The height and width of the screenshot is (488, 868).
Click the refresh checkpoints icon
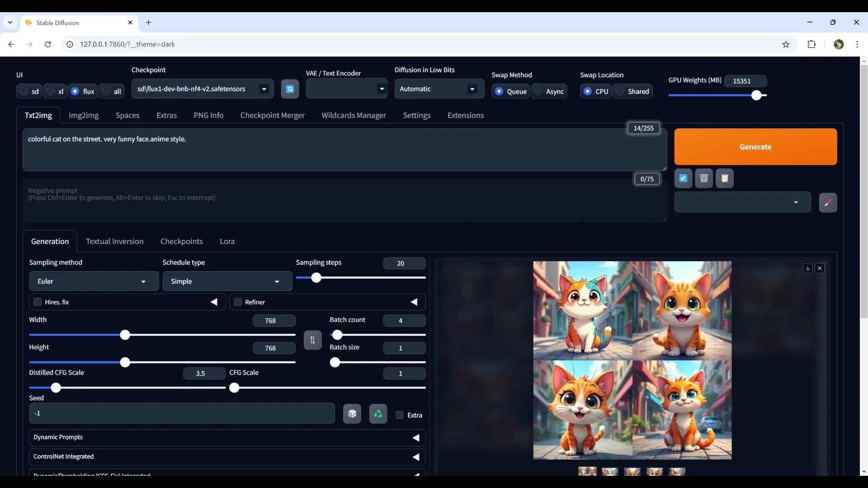pyautogui.click(x=290, y=89)
